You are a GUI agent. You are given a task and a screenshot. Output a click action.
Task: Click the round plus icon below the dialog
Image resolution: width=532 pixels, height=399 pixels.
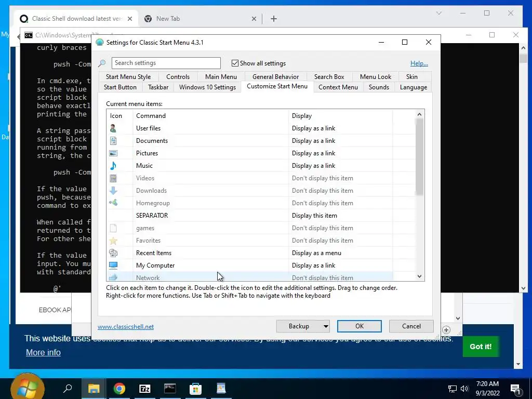pyautogui.click(x=446, y=330)
